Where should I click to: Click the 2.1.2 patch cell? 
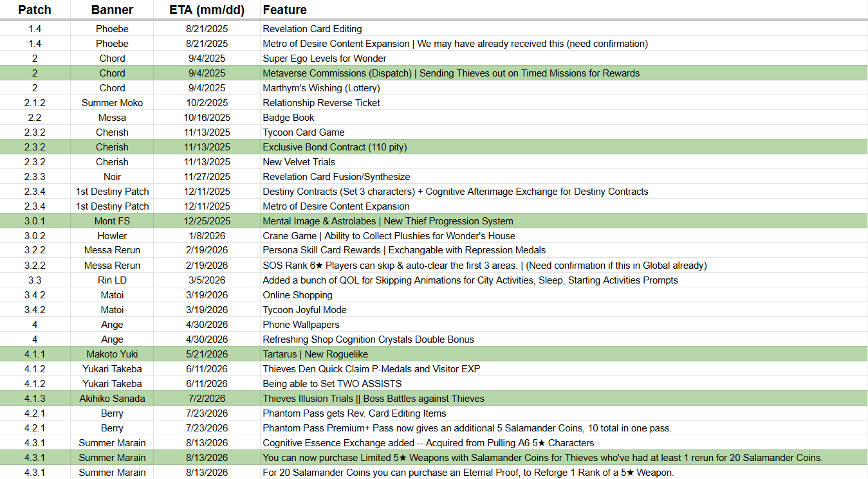[x=35, y=103]
